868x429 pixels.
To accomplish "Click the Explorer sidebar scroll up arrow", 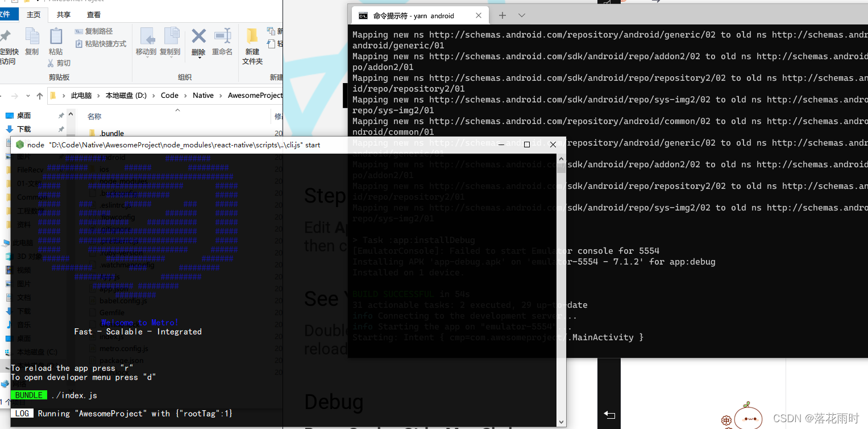I will [71, 115].
